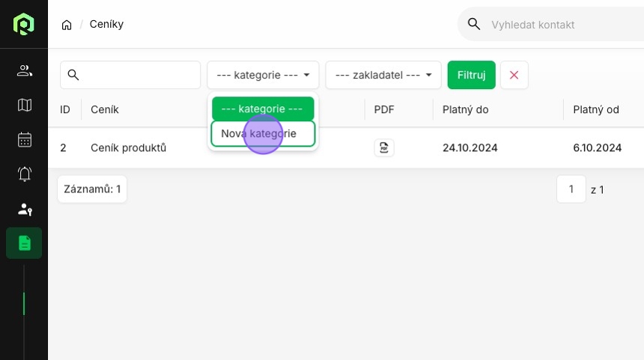
Task: Expand the kategorie dropdown
Action: [x=263, y=75]
